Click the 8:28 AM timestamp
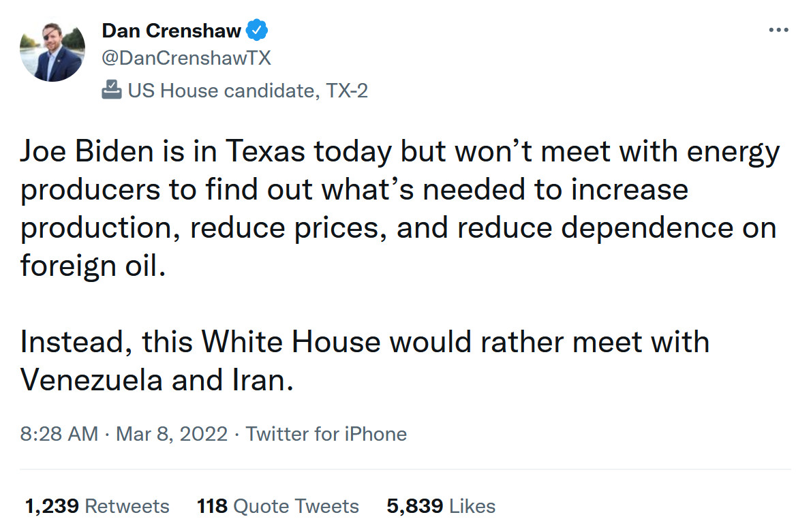The width and height of the screenshot is (811, 532). point(59,434)
